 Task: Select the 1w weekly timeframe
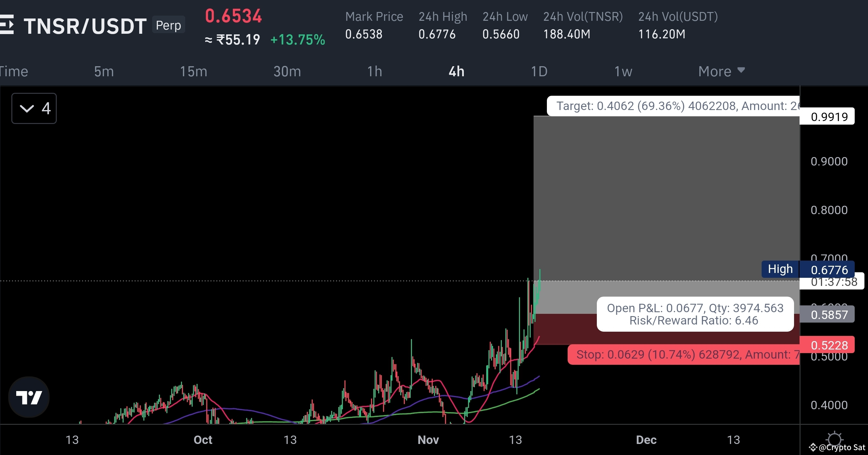[x=623, y=71]
